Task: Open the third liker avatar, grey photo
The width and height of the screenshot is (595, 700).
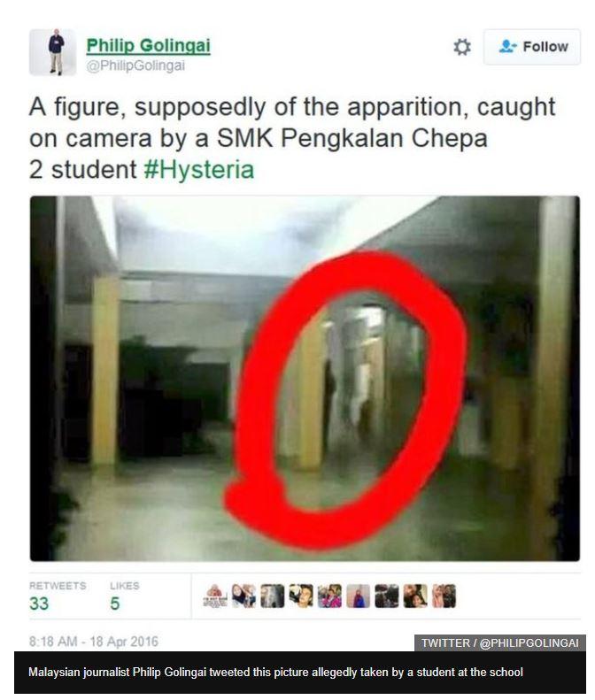Action: pyautogui.click(x=272, y=596)
